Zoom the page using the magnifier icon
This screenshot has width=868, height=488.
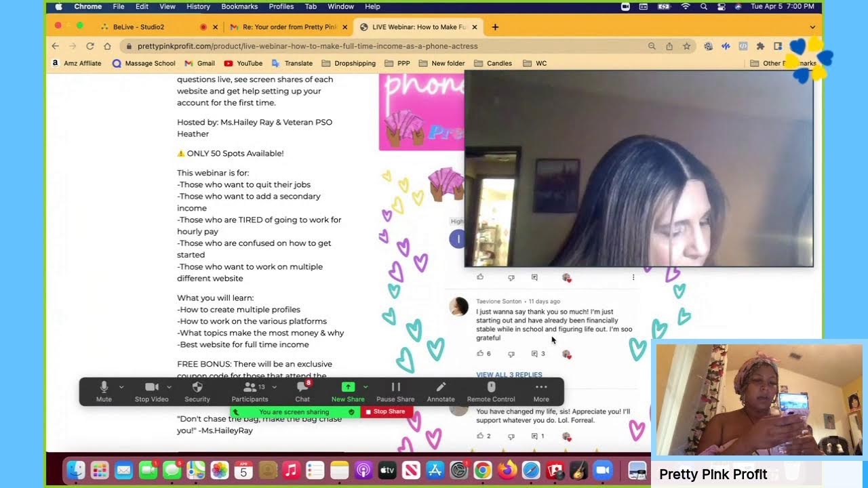pyautogui.click(x=652, y=46)
